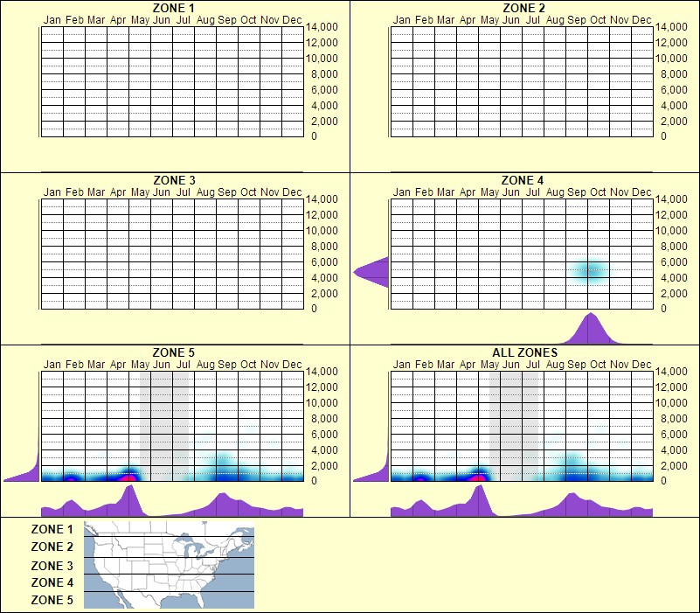This screenshot has width=700, height=613.
Task: Click the United States map thumbnail
Action: pos(167,565)
